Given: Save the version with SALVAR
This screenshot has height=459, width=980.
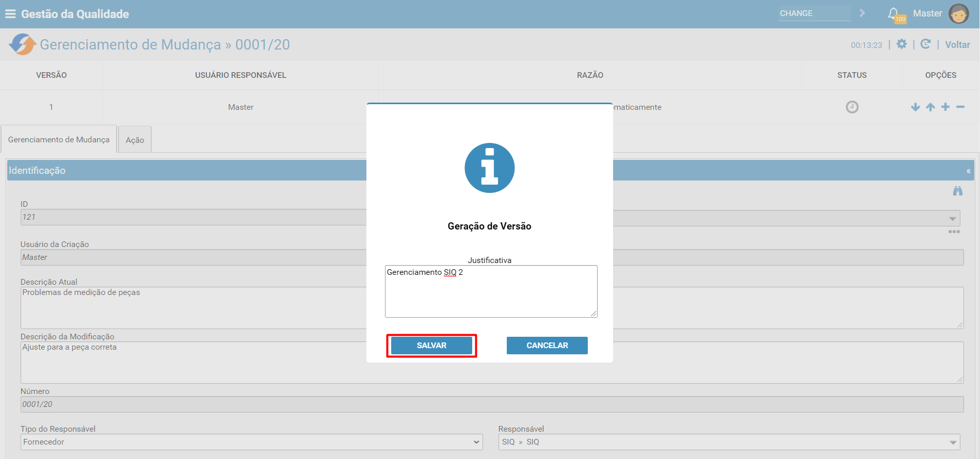Looking at the screenshot, I should [x=431, y=346].
